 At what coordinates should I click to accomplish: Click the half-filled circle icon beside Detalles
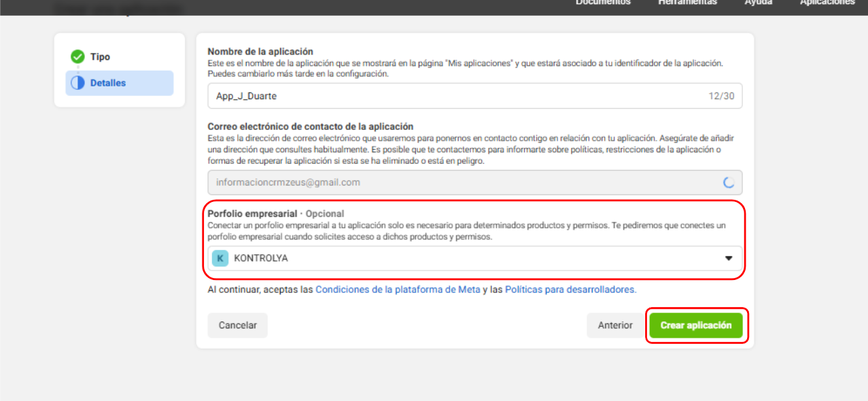click(77, 83)
